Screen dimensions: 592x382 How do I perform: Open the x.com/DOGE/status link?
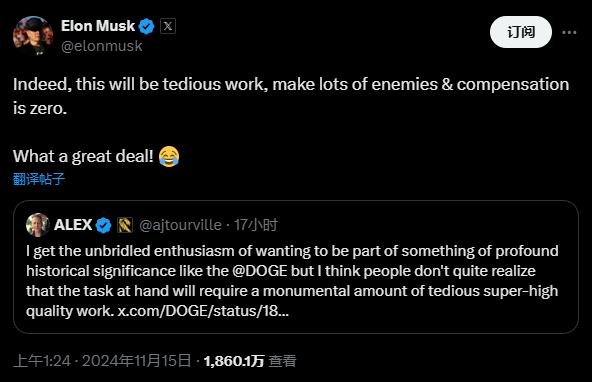pyautogui.click(x=203, y=311)
